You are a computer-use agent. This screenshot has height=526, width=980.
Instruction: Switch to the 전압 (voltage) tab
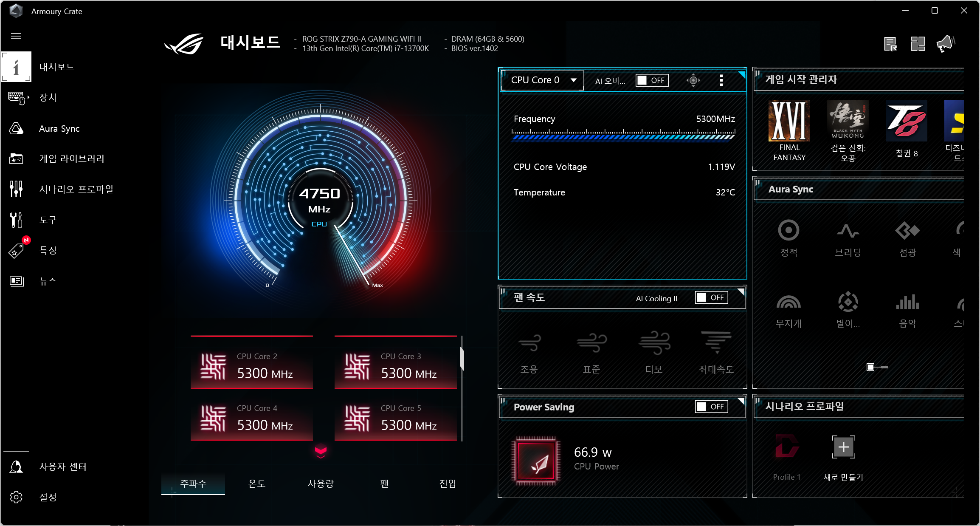click(448, 484)
